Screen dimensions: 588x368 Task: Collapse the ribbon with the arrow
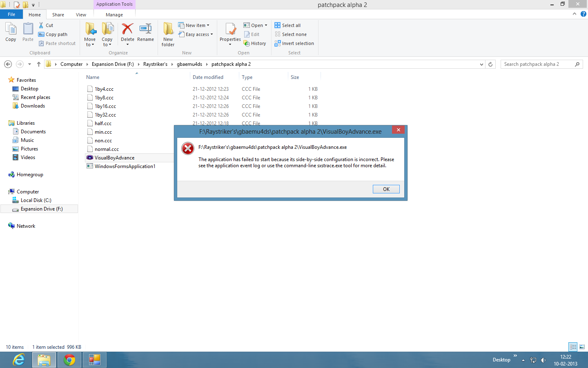click(x=575, y=14)
